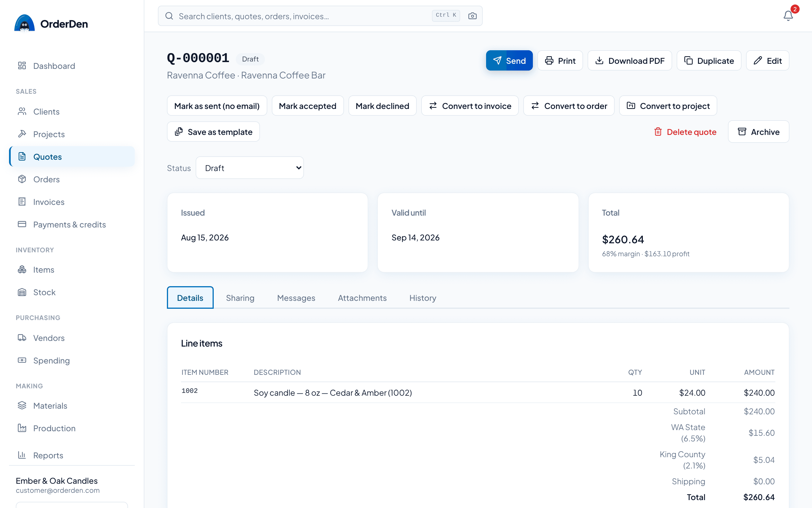This screenshot has height=508, width=812.
Task: Mark the quote as accepted
Action: (307, 106)
